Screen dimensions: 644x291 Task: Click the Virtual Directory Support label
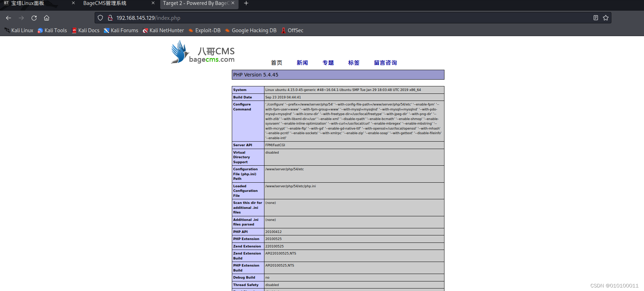pyautogui.click(x=241, y=157)
